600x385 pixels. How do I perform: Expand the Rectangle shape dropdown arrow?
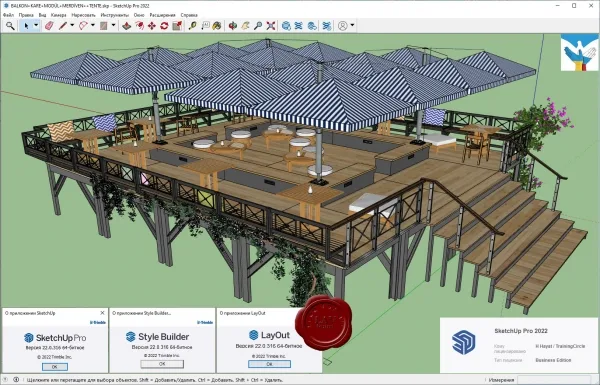tap(113, 26)
